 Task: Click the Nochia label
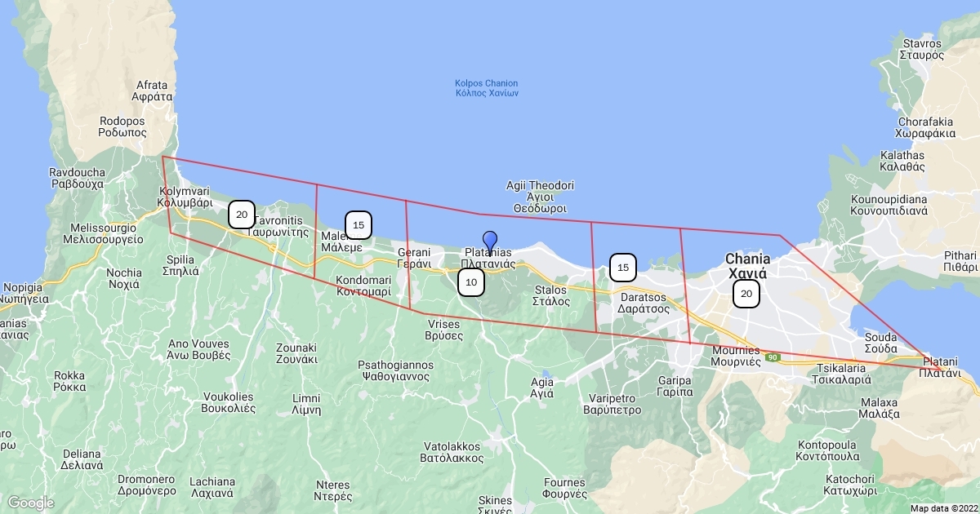click(124, 279)
